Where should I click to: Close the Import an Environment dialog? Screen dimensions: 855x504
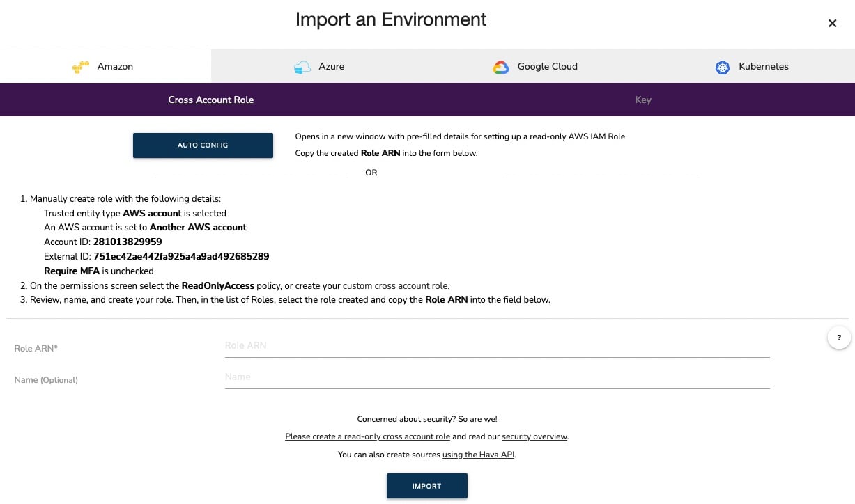[832, 23]
